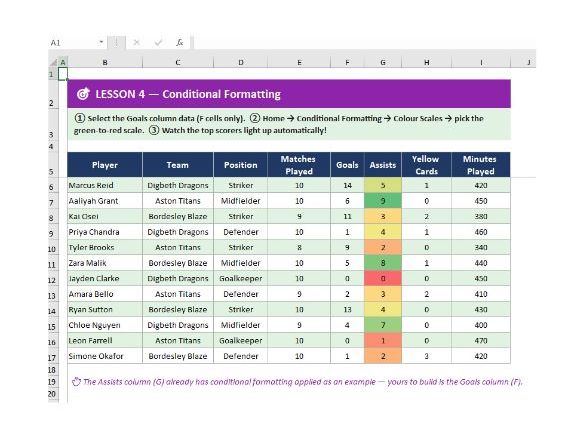Select column E header

[299, 62]
